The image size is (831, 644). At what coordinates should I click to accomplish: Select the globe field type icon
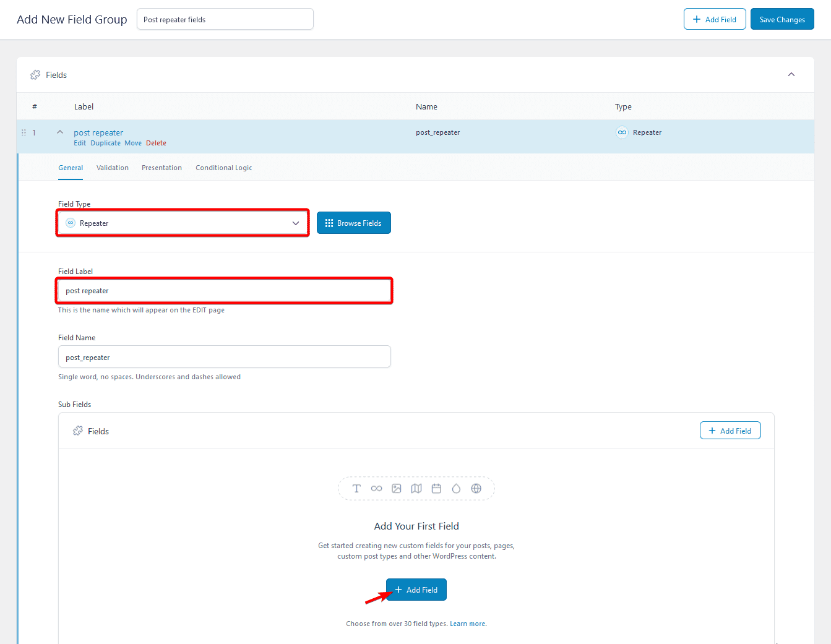click(x=476, y=488)
